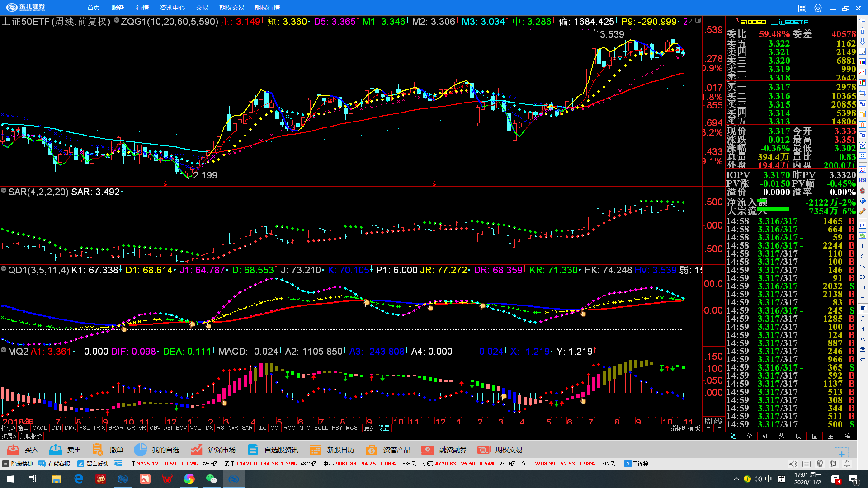Click the 买入 (buy) icon
868x488 pixels.
coord(13,450)
